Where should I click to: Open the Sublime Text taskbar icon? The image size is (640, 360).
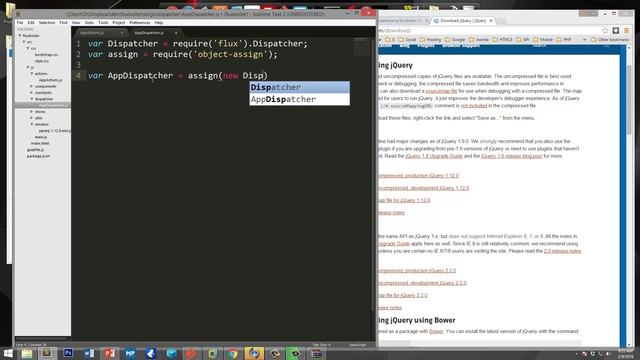pyautogui.click(x=47, y=353)
